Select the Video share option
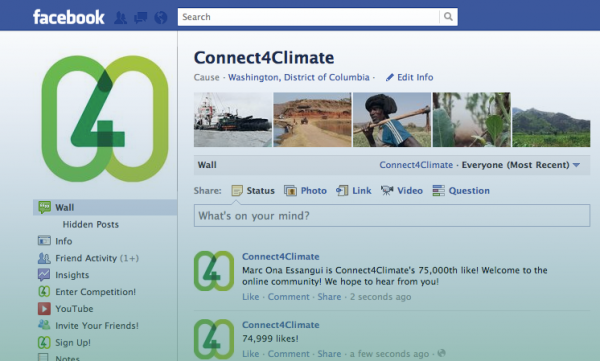The width and height of the screenshot is (600, 361). point(402,191)
